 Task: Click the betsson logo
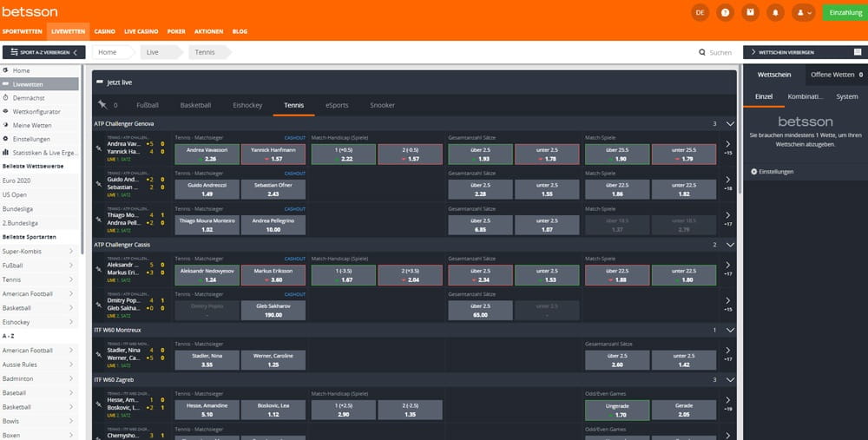click(x=30, y=11)
